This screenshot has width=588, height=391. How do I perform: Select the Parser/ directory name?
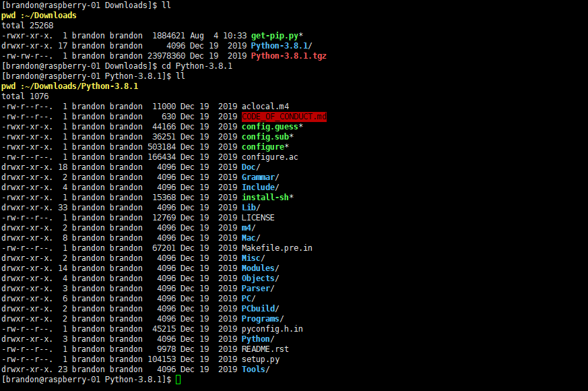258,289
